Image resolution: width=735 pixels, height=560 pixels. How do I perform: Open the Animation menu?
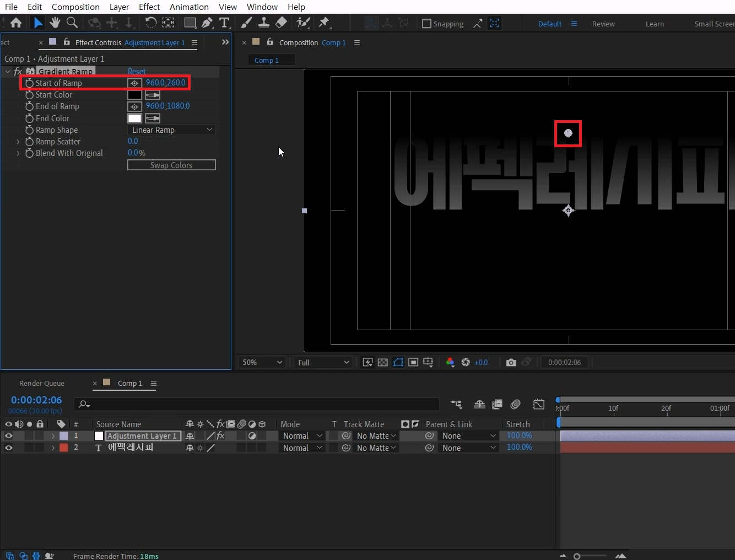189,7
